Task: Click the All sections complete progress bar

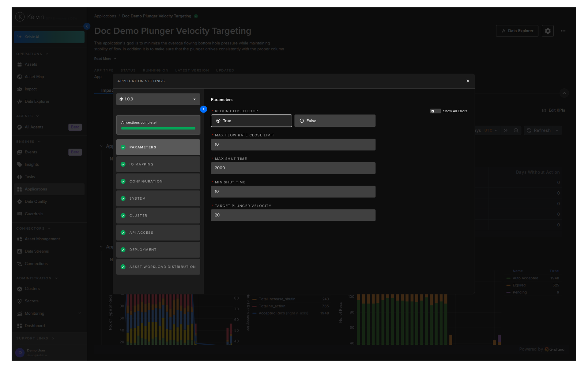Action: (x=158, y=128)
